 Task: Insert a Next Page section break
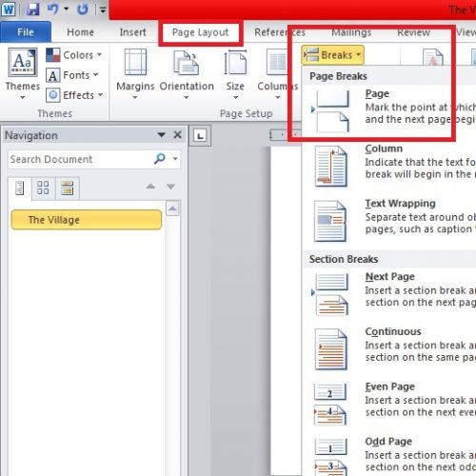pos(389,294)
